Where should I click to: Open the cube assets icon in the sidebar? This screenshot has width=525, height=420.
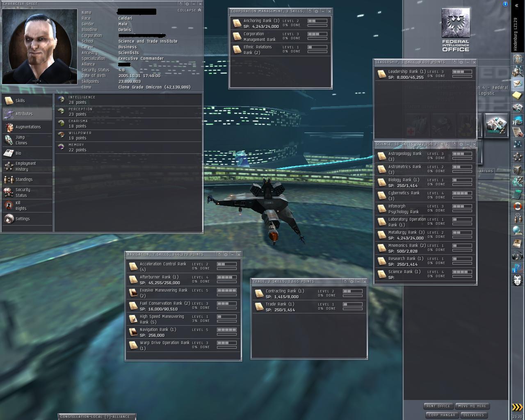(518, 169)
